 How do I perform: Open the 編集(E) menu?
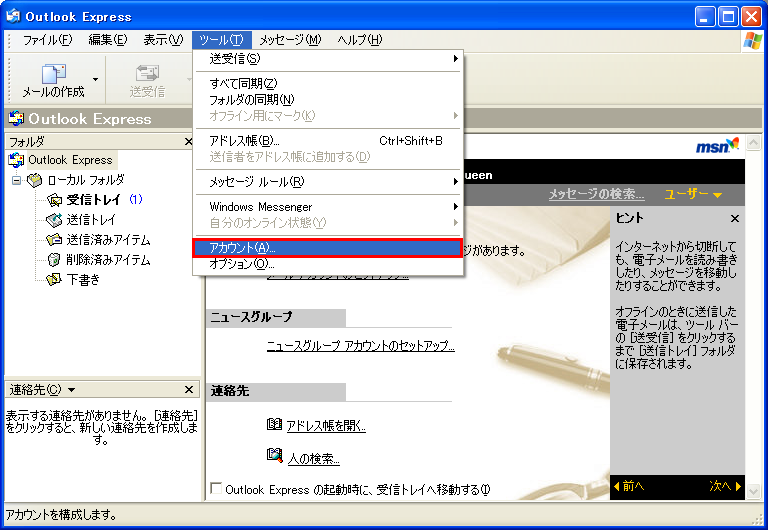click(108, 40)
